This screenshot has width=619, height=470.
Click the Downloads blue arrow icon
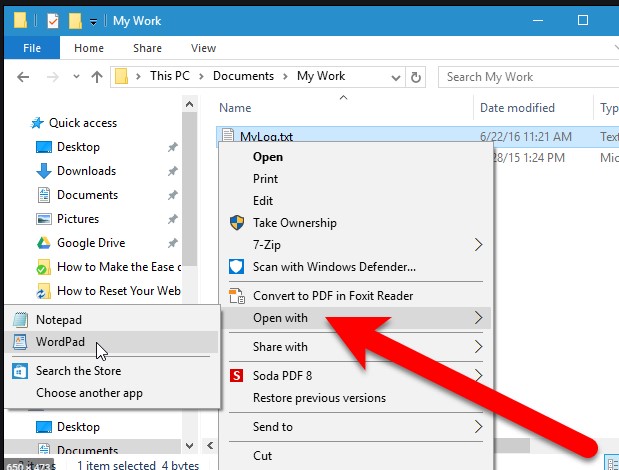coord(43,171)
